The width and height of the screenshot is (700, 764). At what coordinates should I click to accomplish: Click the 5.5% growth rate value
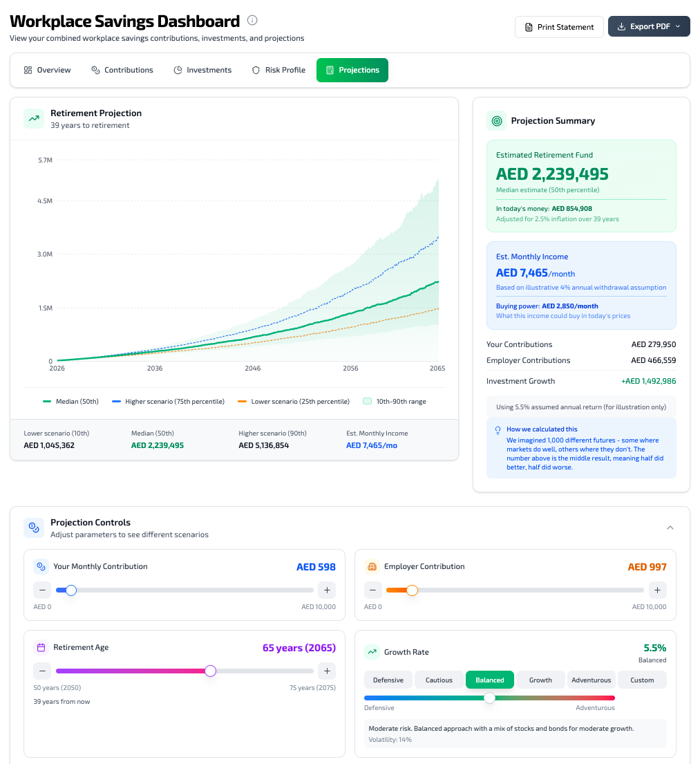coord(654,648)
